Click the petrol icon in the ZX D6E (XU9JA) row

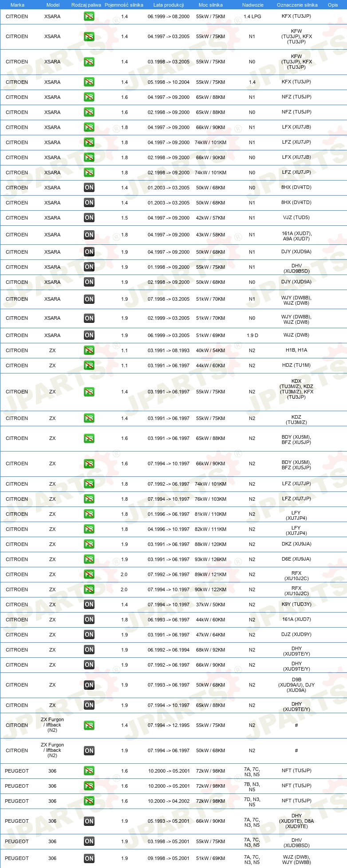coord(89,559)
